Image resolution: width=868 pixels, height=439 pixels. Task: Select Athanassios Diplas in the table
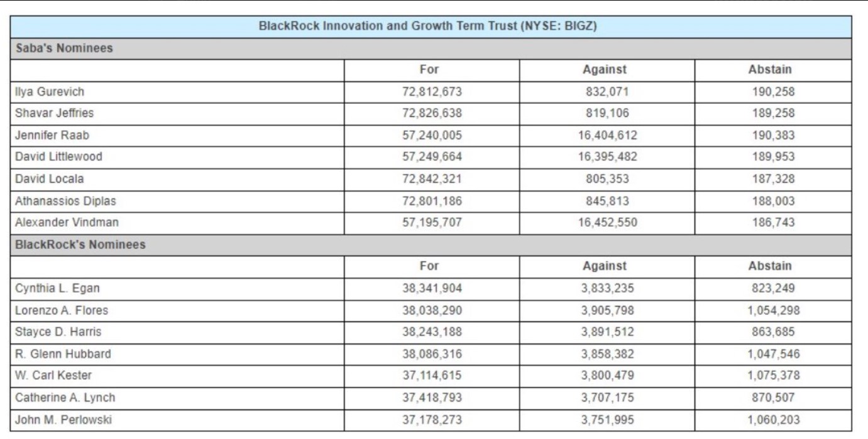click(65, 201)
